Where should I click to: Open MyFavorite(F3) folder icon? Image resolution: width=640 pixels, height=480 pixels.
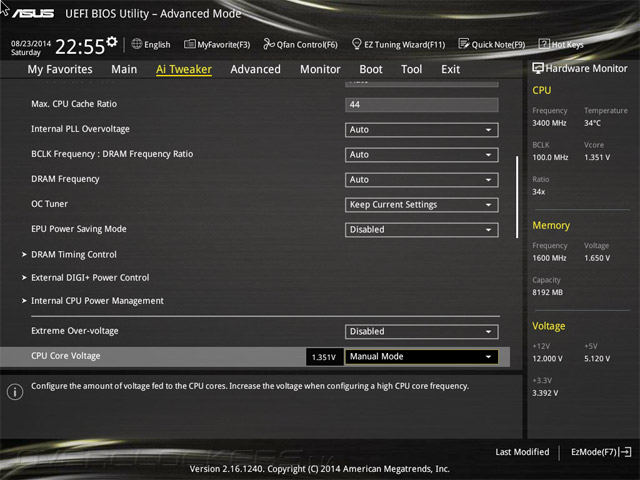tap(189, 44)
